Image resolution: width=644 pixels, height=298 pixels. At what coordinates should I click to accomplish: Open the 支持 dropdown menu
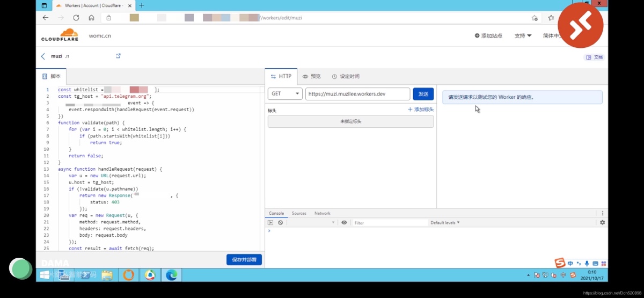(523, 35)
